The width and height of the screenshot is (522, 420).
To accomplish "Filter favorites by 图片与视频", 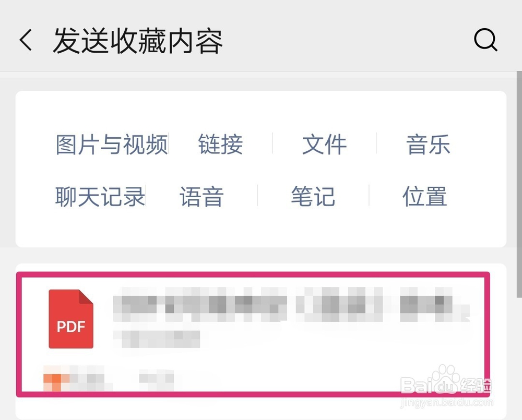I will click(x=112, y=145).
